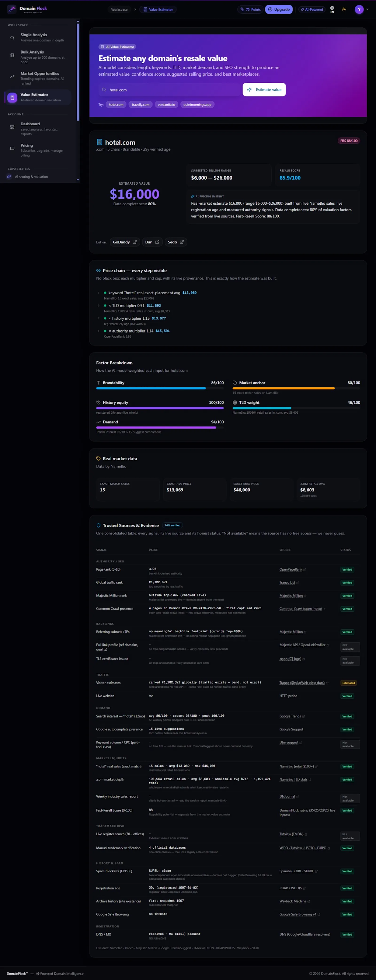Image resolution: width=376 pixels, height=980 pixels.
Task: Click the Upgrade button
Action: click(x=279, y=10)
